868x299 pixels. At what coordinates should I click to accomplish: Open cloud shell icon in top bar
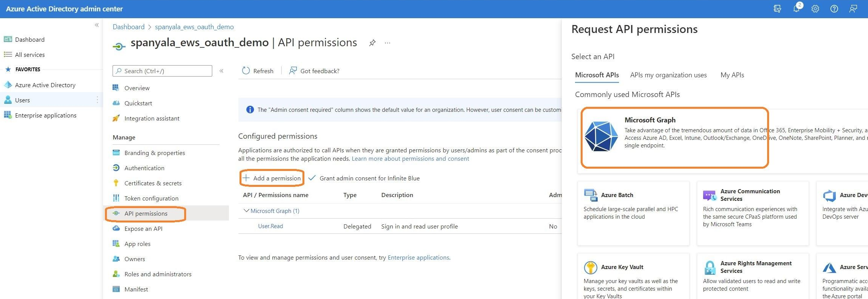point(777,9)
